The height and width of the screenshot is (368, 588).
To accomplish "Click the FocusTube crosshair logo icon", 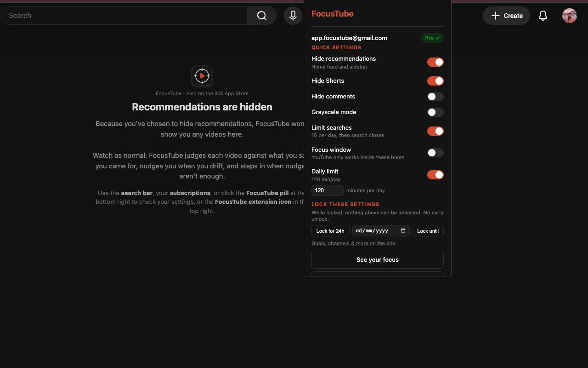I will click(x=202, y=76).
